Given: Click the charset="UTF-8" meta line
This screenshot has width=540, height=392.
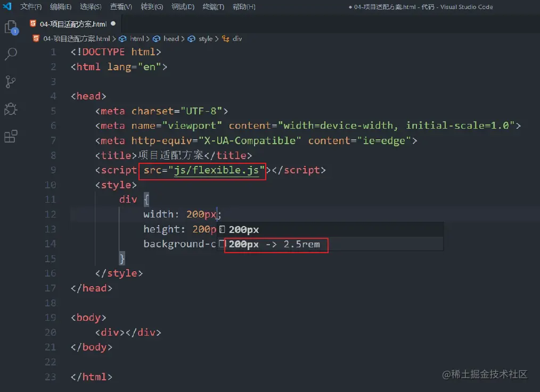Looking at the screenshot, I should click(x=161, y=111).
